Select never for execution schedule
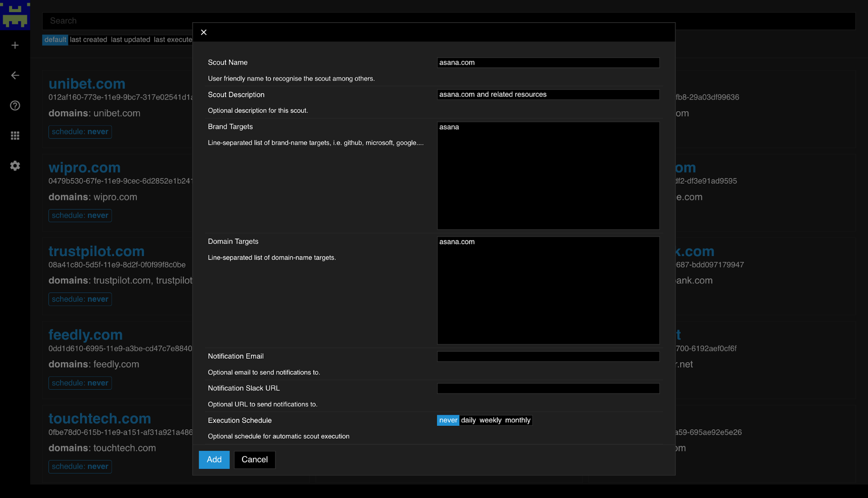The width and height of the screenshot is (868, 498). click(448, 420)
